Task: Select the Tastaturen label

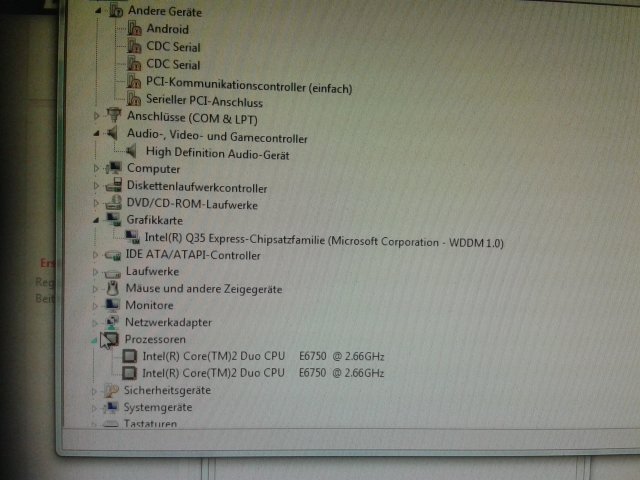Action: (150, 423)
